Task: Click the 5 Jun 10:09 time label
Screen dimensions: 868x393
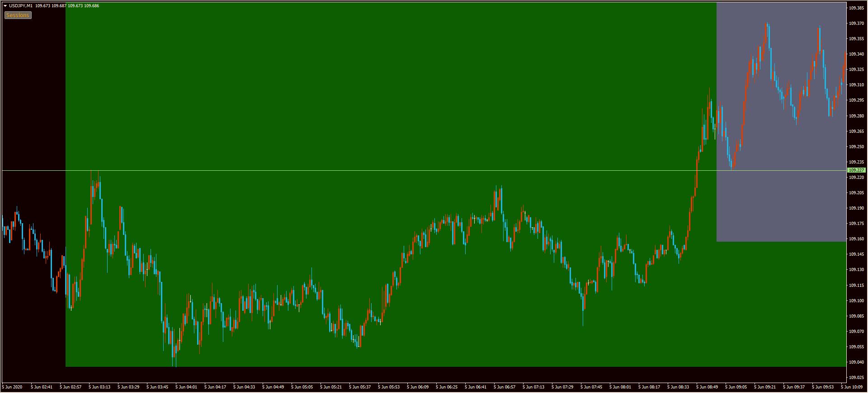Action: pyautogui.click(x=852, y=387)
